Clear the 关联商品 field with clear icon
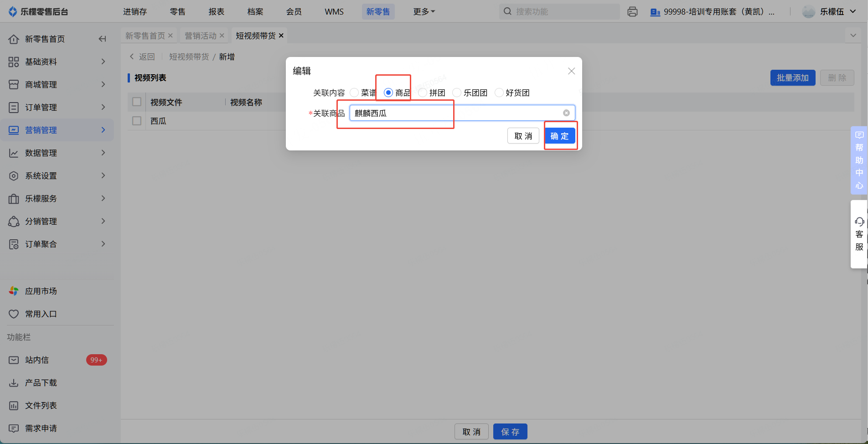The width and height of the screenshot is (868, 444). coord(566,113)
